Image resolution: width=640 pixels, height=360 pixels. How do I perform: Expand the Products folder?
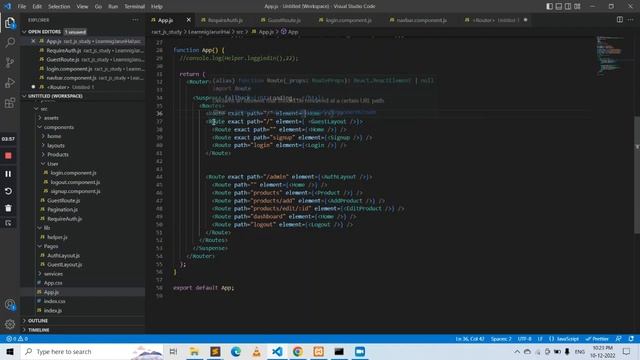coord(58,155)
